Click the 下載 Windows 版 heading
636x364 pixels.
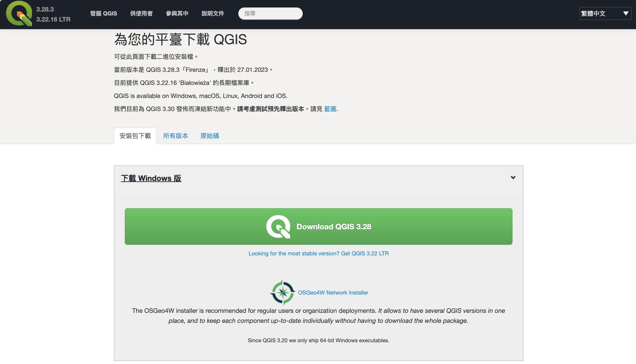151,178
